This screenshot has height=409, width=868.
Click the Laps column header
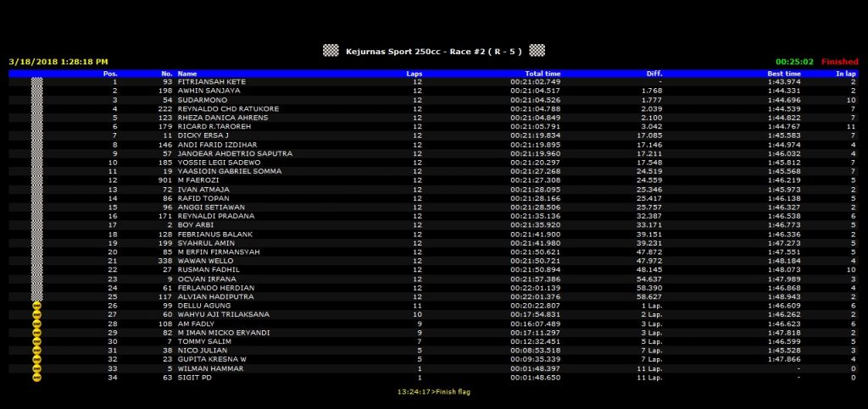point(415,74)
